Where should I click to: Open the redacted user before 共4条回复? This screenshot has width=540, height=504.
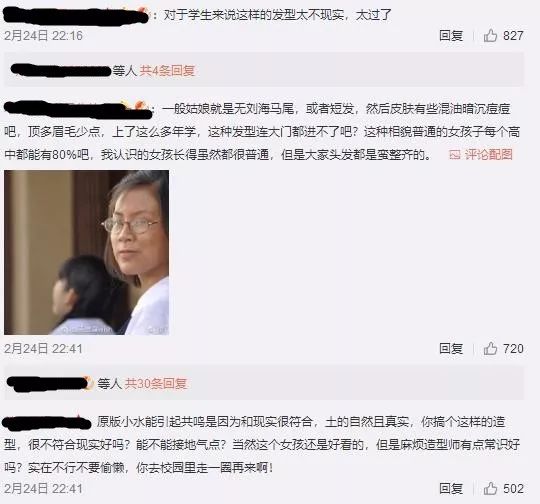coord(61,71)
